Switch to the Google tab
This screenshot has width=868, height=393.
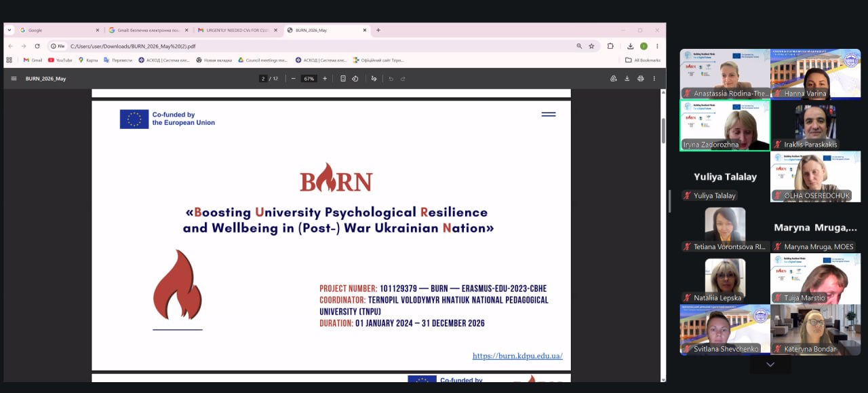click(59, 30)
